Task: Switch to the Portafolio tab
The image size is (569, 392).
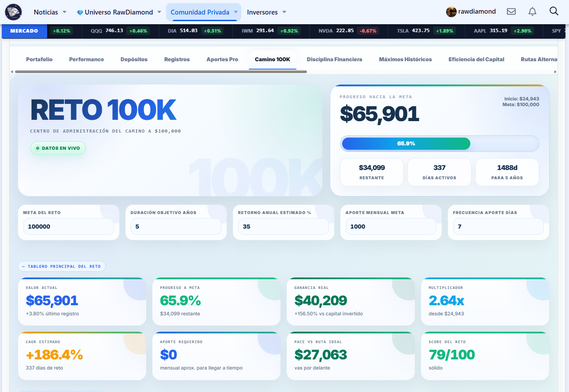Action: point(39,59)
